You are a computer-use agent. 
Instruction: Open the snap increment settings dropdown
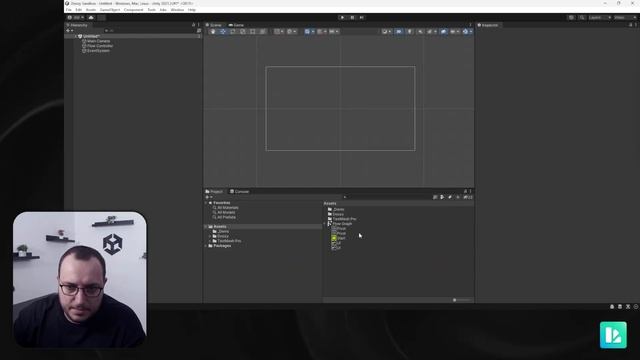tap(333, 31)
